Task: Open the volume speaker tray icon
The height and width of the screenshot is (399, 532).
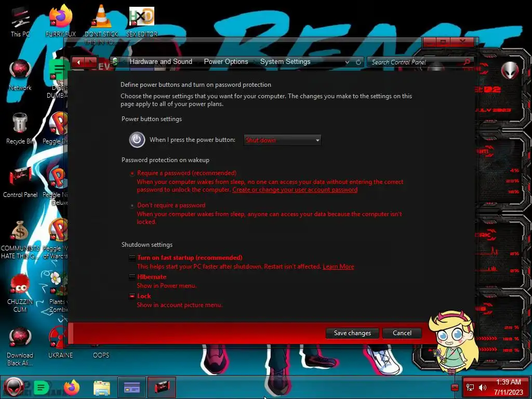Action: [x=482, y=388]
